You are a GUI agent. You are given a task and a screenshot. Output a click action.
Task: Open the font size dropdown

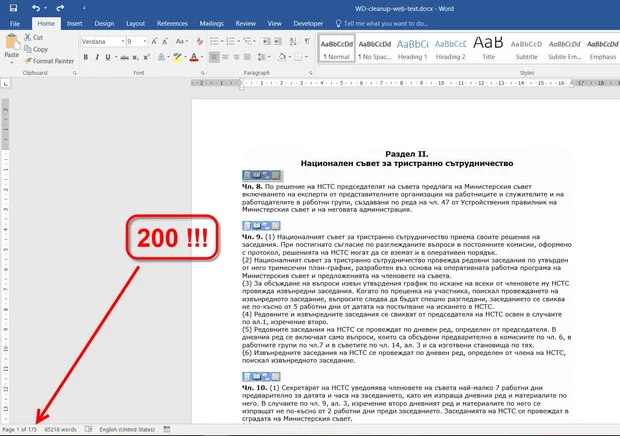(145, 42)
